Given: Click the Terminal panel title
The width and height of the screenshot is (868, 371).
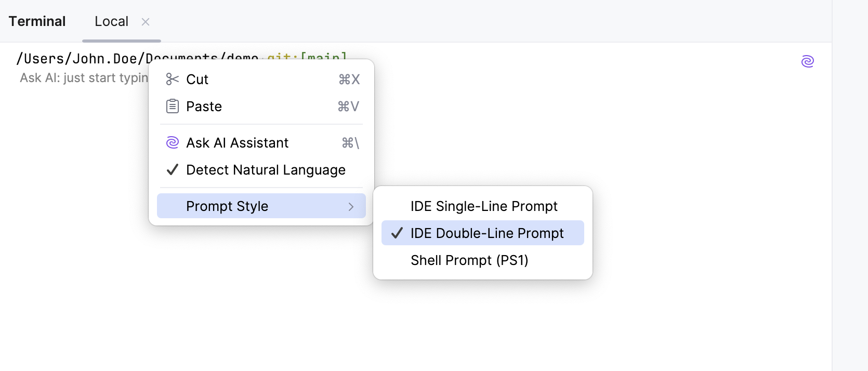Looking at the screenshot, I should [37, 21].
